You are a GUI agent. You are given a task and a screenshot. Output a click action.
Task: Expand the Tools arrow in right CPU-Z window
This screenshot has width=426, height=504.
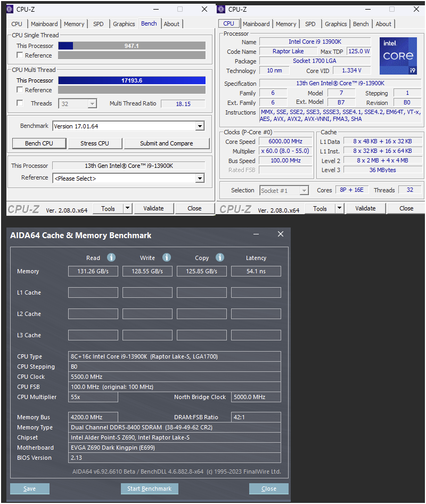click(x=339, y=208)
